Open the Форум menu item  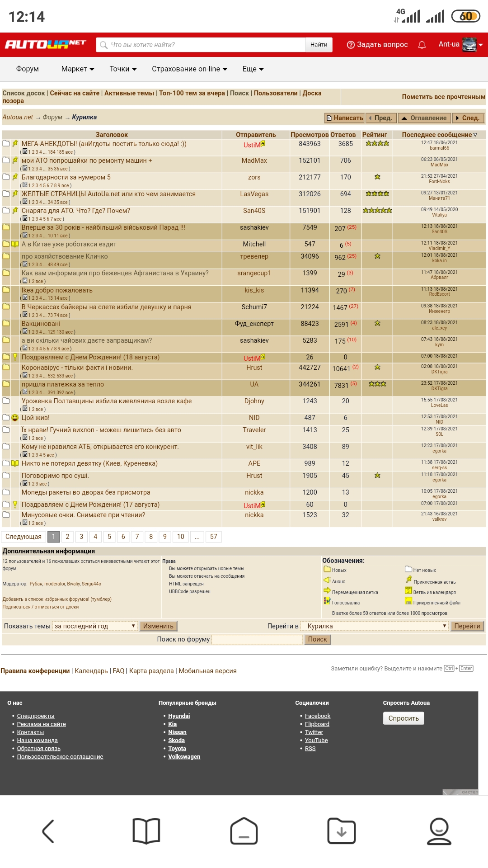pyautogui.click(x=28, y=69)
